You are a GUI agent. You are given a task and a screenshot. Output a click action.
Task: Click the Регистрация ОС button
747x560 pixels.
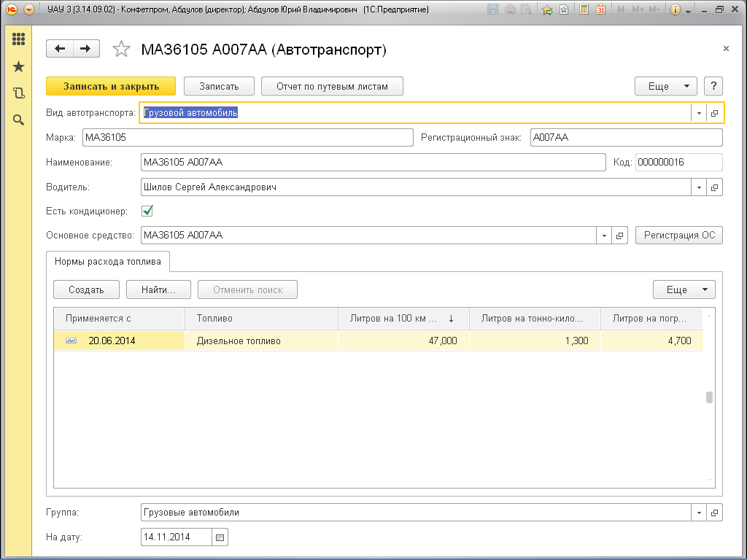tap(678, 236)
